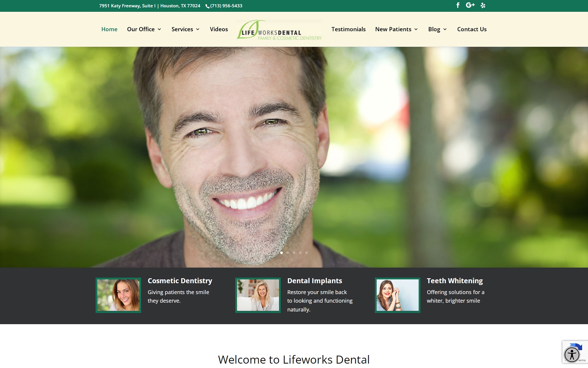Select the third slider dot
This screenshot has width=588, height=368.
pyautogui.click(x=294, y=253)
